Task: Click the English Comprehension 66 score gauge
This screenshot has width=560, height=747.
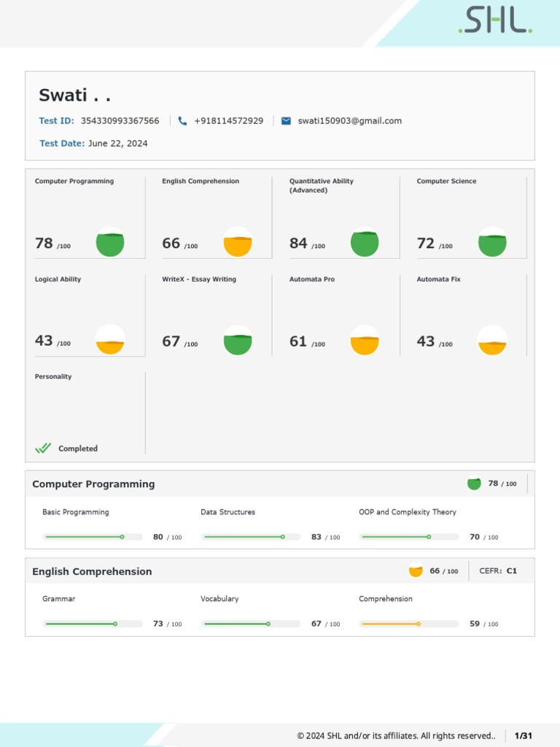Action: pyautogui.click(x=238, y=242)
